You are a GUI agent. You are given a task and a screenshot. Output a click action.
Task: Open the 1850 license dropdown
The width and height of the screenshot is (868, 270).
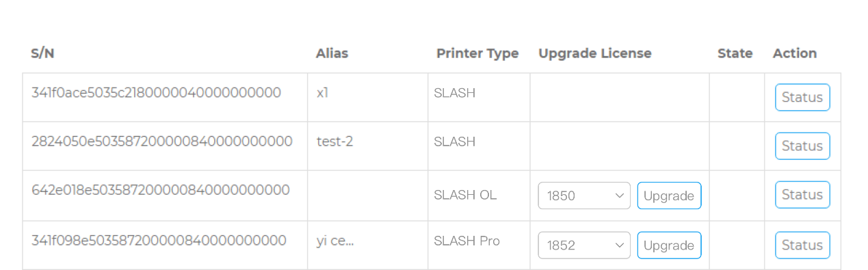pos(584,195)
